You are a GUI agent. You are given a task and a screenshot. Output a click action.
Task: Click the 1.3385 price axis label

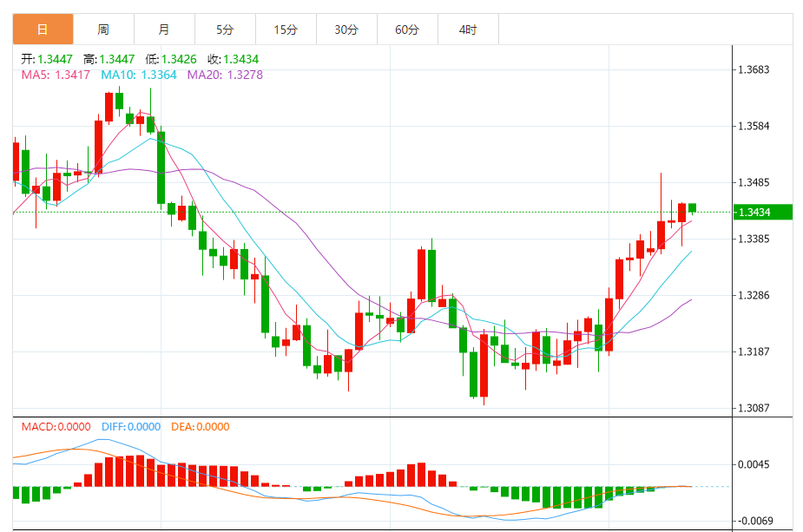tap(754, 239)
